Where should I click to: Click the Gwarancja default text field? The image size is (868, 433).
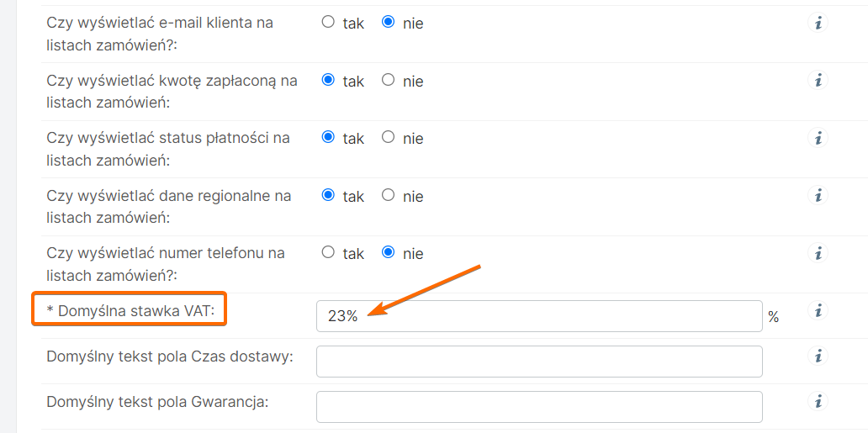click(538, 406)
